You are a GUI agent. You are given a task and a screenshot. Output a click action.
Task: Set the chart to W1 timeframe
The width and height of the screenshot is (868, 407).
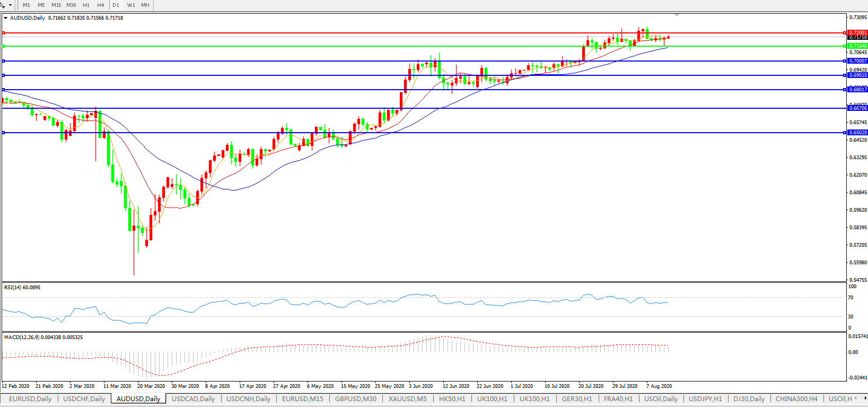[131, 5]
